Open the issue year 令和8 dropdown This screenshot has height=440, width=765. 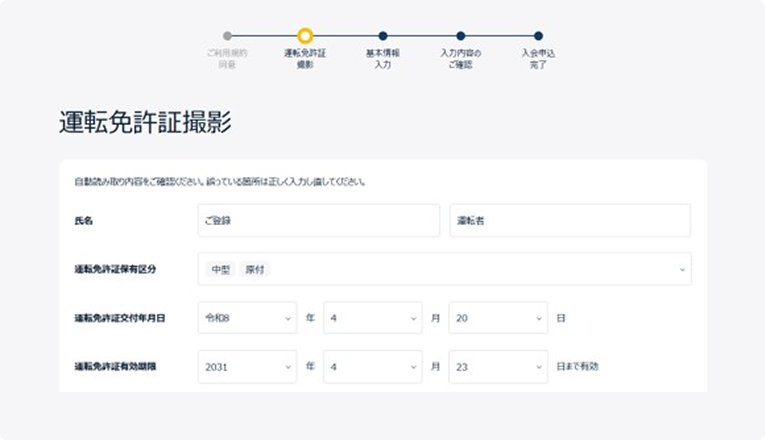point(247,318)
